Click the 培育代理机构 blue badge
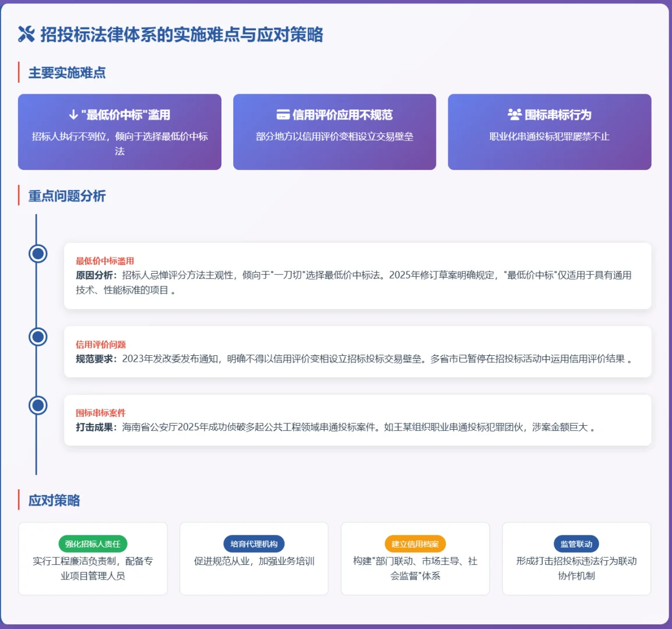The width and height of the screenshot is (672, 629). [x=254, y=544]
